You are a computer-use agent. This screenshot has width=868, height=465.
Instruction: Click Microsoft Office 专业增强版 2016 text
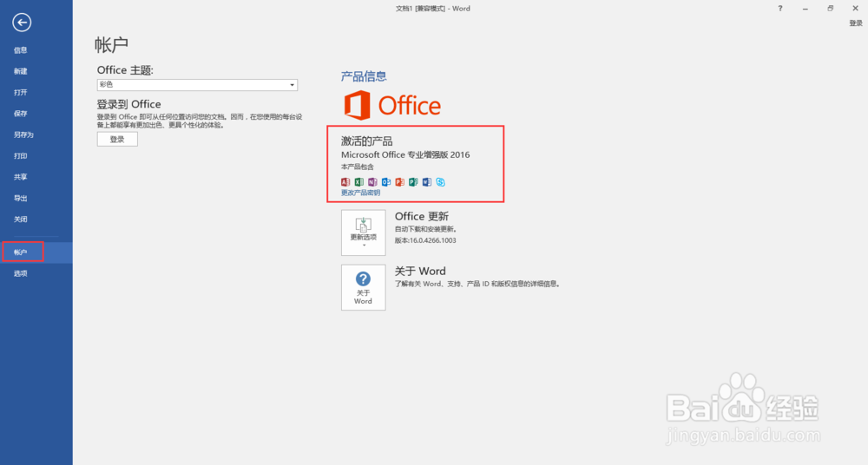pyautogui.click(x=405, y=155)
